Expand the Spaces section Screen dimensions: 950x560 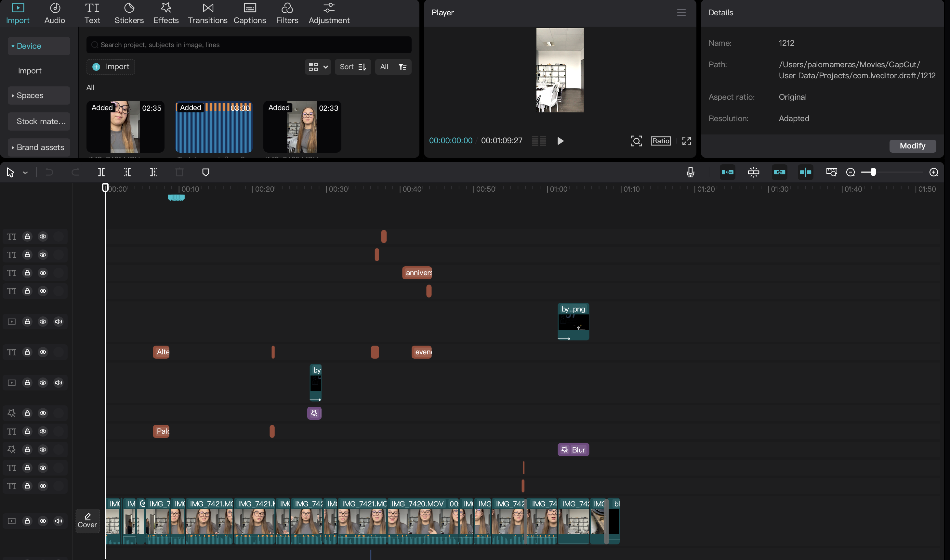tap(30, 95)
